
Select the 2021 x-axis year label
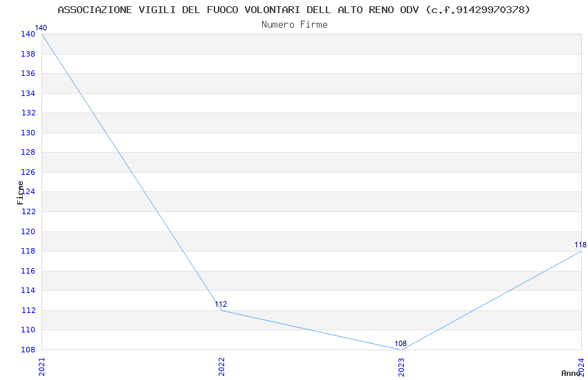click(x=42, y=366)
